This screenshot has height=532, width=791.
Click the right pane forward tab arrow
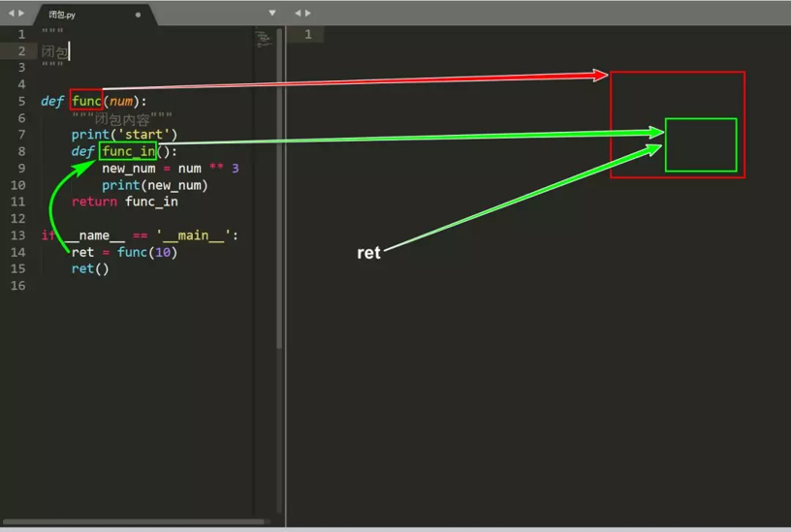[x=307, y=14]
